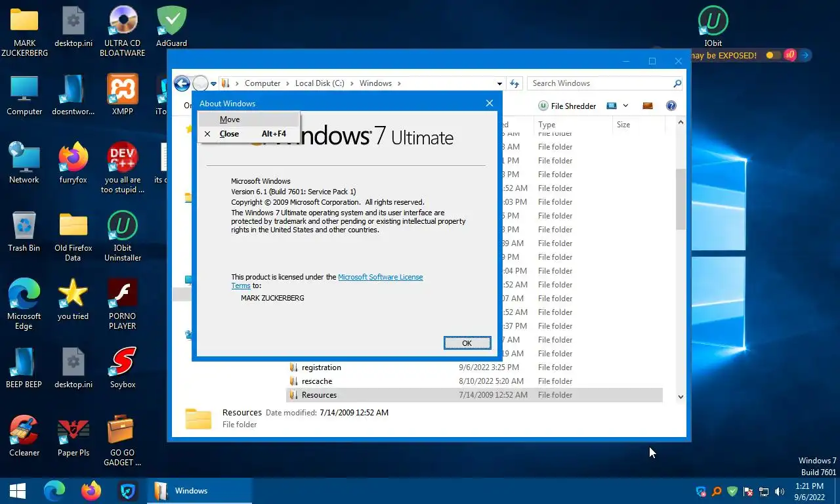Open the Action Center flag tray icon
The image size is (840, 504).
click(748, 491)
